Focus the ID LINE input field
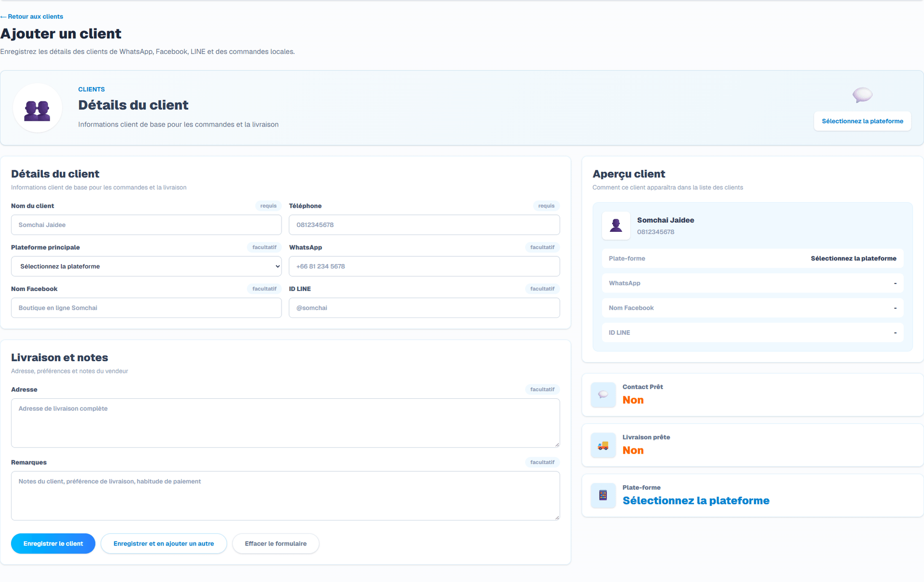This screenshot has width=924, height=582. (424, 308)
